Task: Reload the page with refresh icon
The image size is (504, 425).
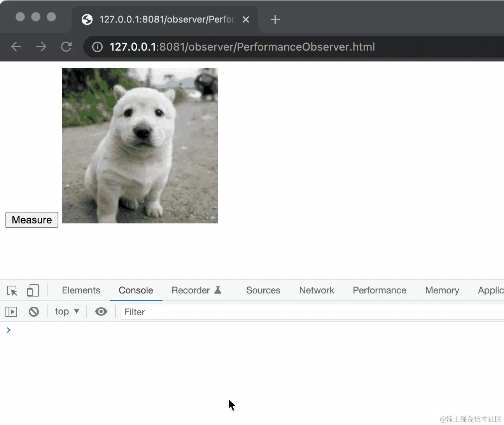Action: pyautogui.click(x=66, y=47)
